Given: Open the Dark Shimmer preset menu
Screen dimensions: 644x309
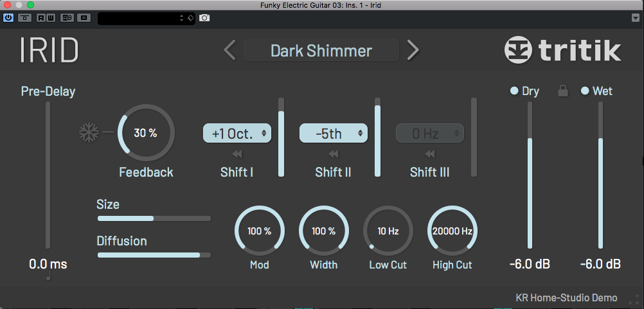Looking at the screenshot, I should pyautogui.click(x=321, y=50).
